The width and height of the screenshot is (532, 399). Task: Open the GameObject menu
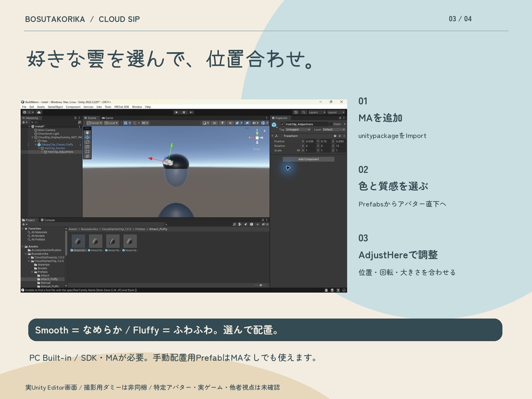click(55, 107)
